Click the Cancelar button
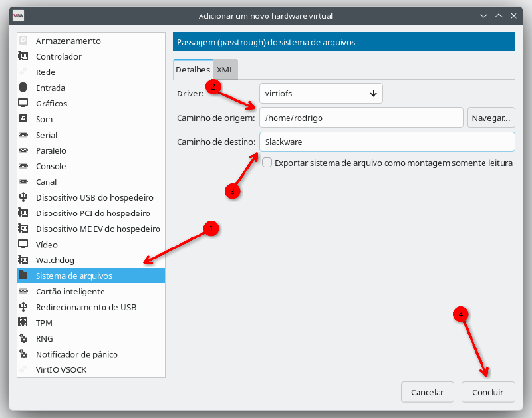 (427, 392)
